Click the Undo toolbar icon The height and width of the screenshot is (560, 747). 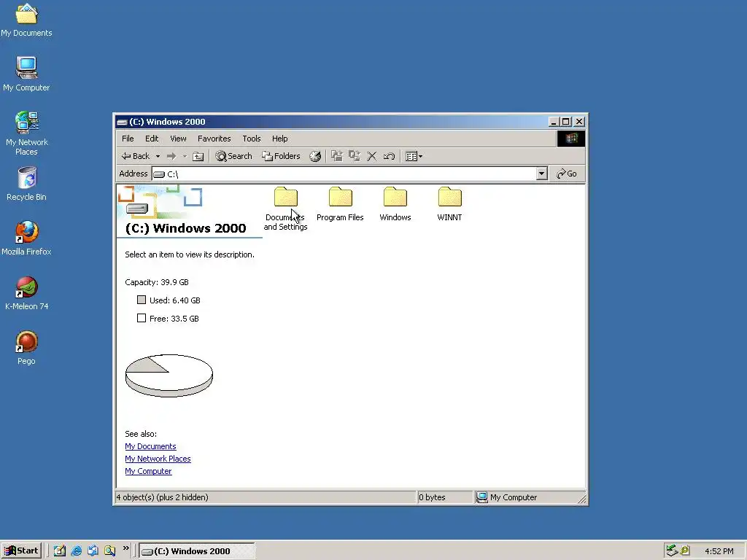pos(390,156)
